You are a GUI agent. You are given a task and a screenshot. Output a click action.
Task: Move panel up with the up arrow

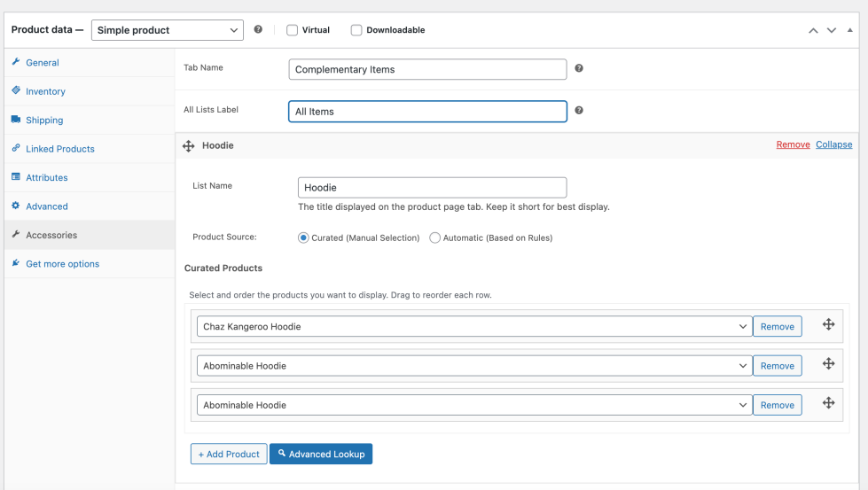813,30
